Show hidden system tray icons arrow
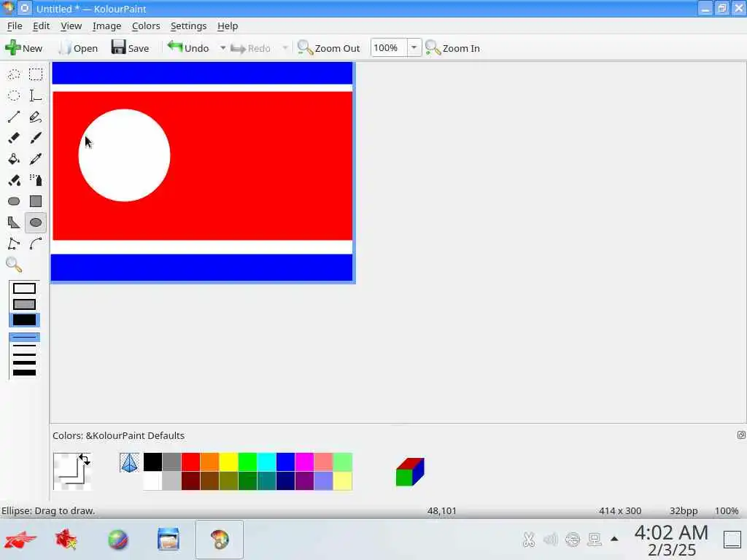Viewport: 747px width, 560px height. coord(614,540)
